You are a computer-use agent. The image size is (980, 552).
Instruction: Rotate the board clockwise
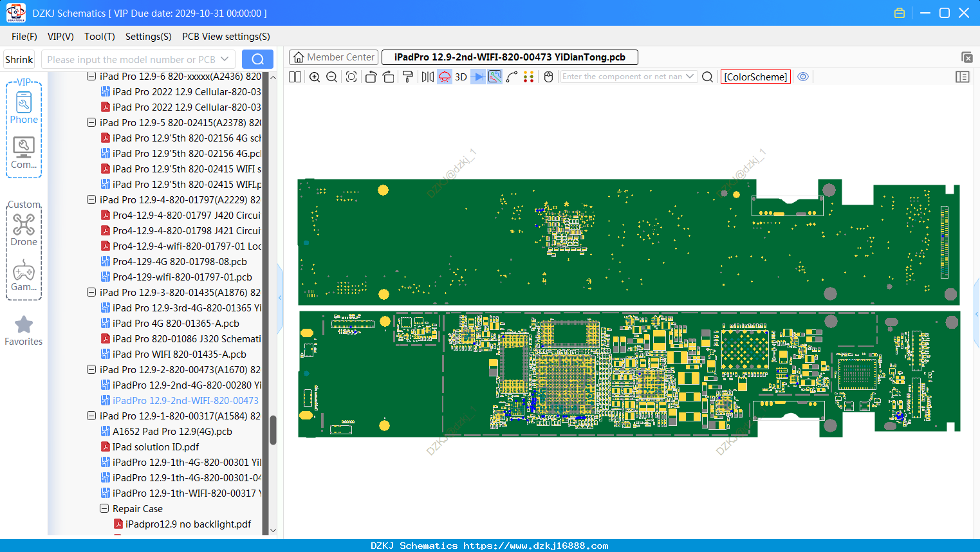coord(389,77)
